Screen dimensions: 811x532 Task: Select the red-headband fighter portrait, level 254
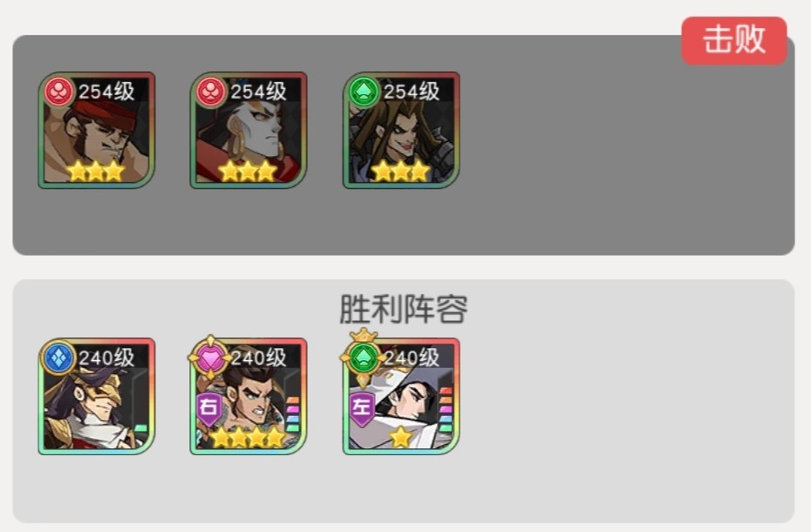(x=97, y=131)
